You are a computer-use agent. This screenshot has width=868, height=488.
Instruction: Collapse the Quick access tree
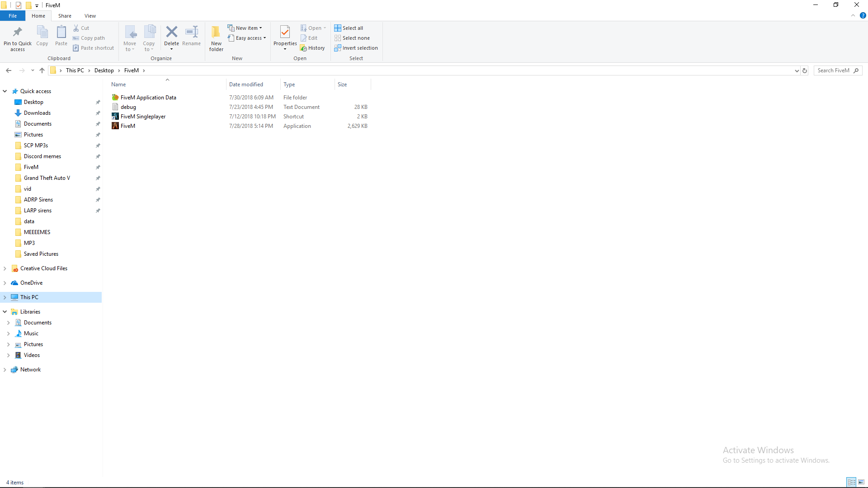tap(5, 91)
